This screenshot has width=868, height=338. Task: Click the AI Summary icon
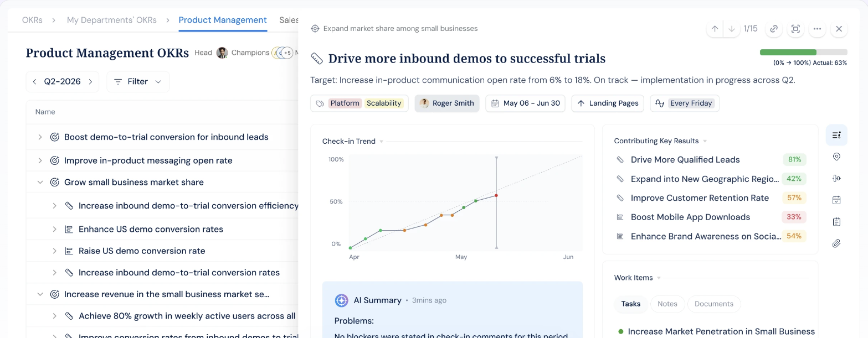(x=342, y=300)
